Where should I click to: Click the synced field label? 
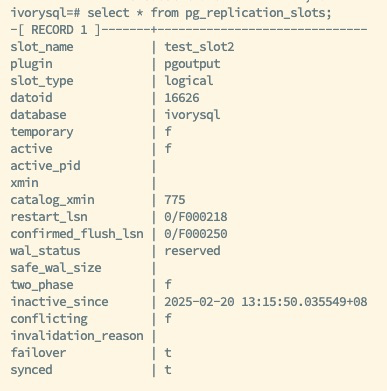point(31,370)
